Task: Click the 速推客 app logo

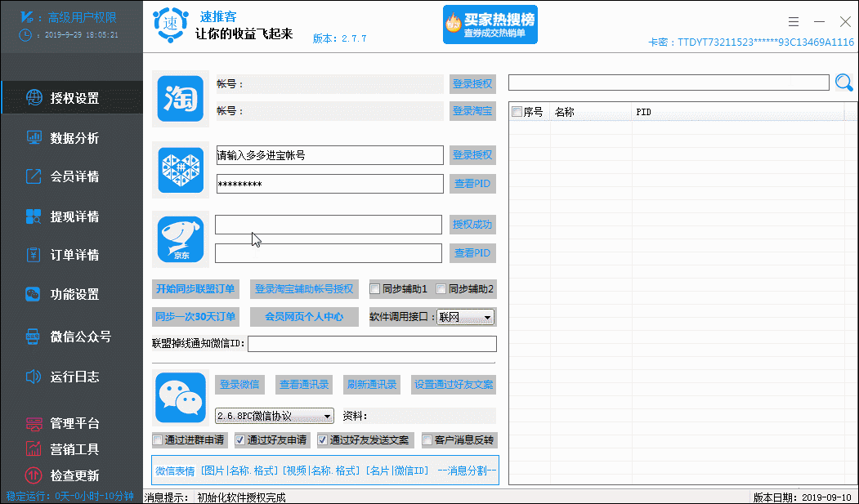Action: pos(171,25)
